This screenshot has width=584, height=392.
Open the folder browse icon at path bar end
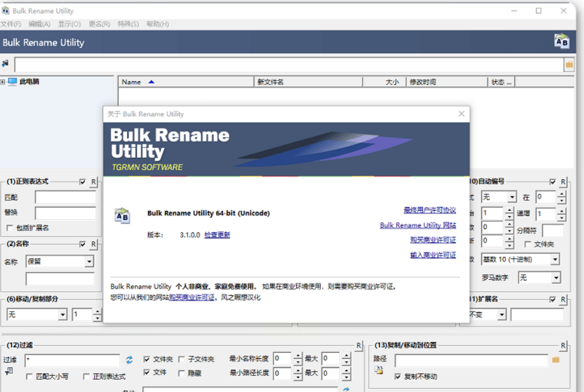coord(569,65)
